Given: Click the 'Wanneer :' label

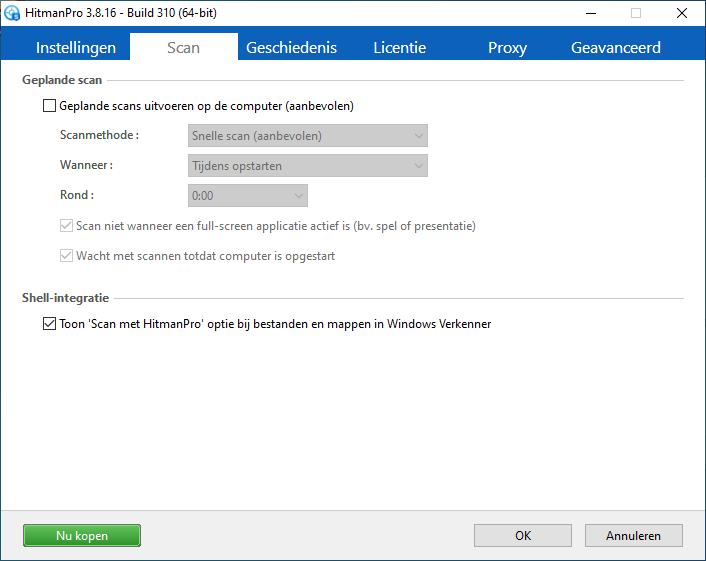Looking at the screenshot, I should click(86, 165).
